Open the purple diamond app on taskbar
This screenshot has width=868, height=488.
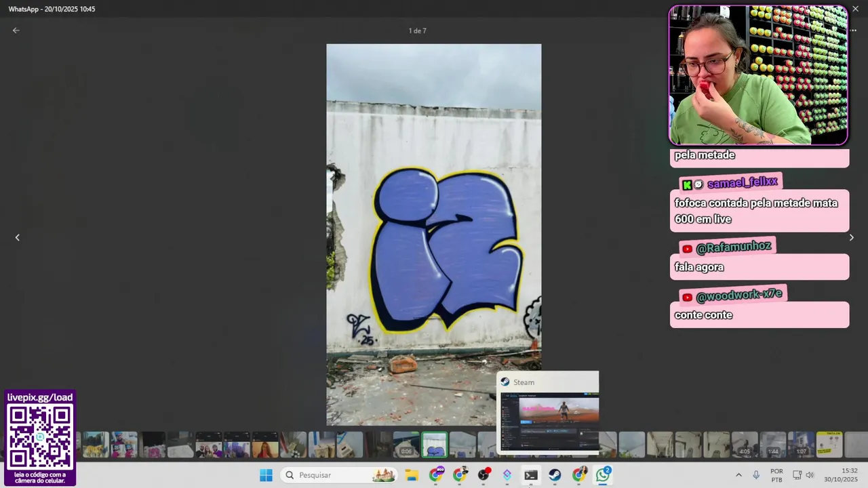point(507,475)
